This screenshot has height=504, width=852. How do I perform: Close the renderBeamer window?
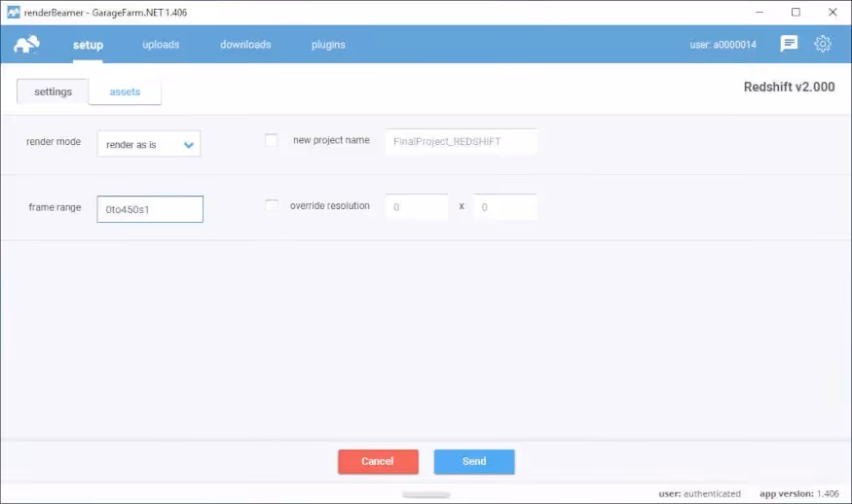coord(833,12)
